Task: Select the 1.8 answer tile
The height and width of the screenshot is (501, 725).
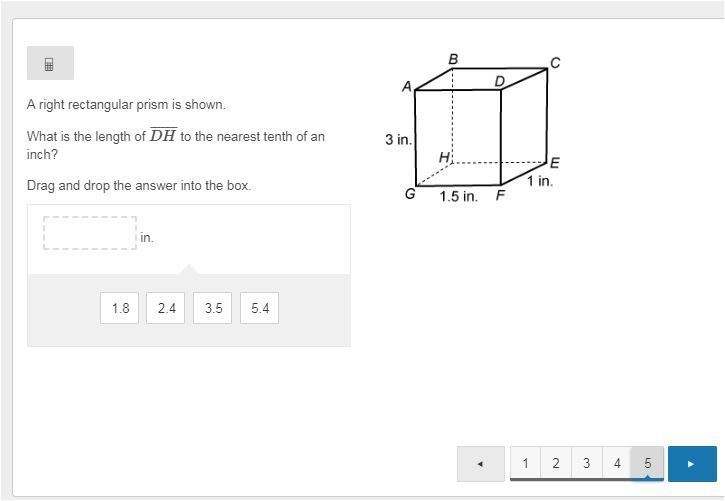Action: (x=119, y=308)
